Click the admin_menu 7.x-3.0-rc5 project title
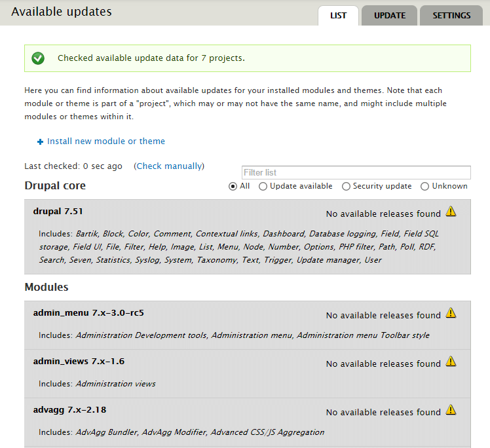 tap(88, 313)
